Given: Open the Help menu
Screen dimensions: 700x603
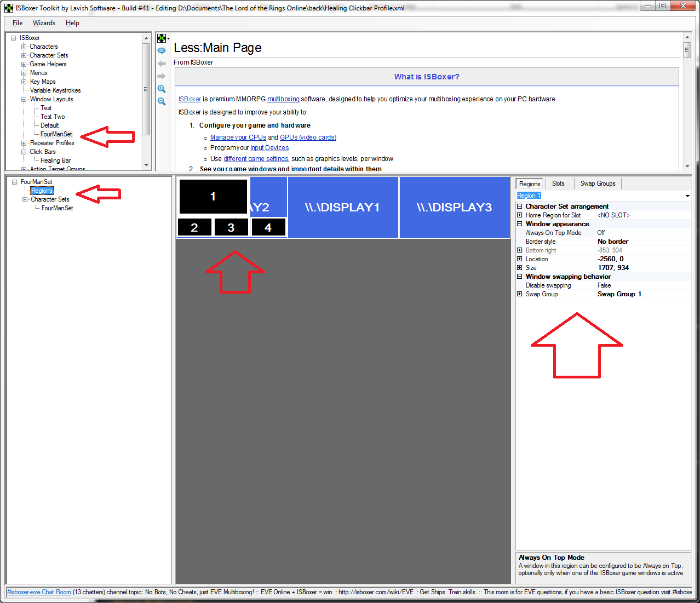Looking at the screenshot, I should (72, 23).
